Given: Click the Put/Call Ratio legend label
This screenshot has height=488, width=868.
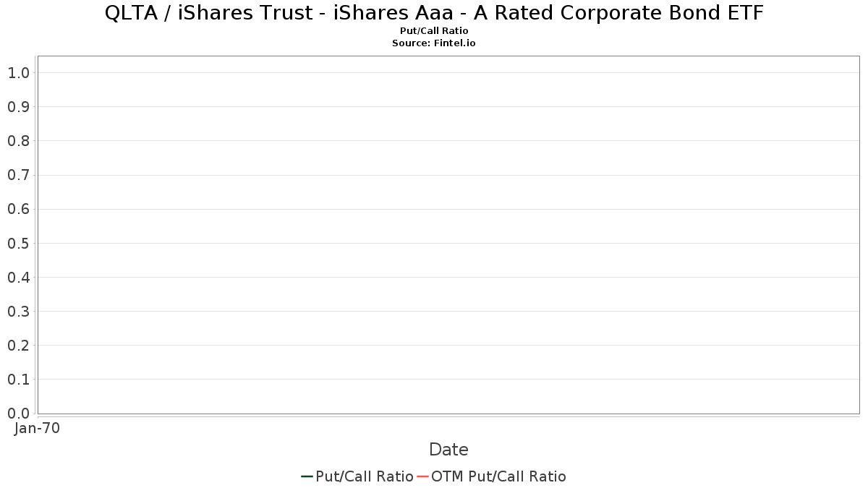Looking at the screenshot, I should 365,476.
